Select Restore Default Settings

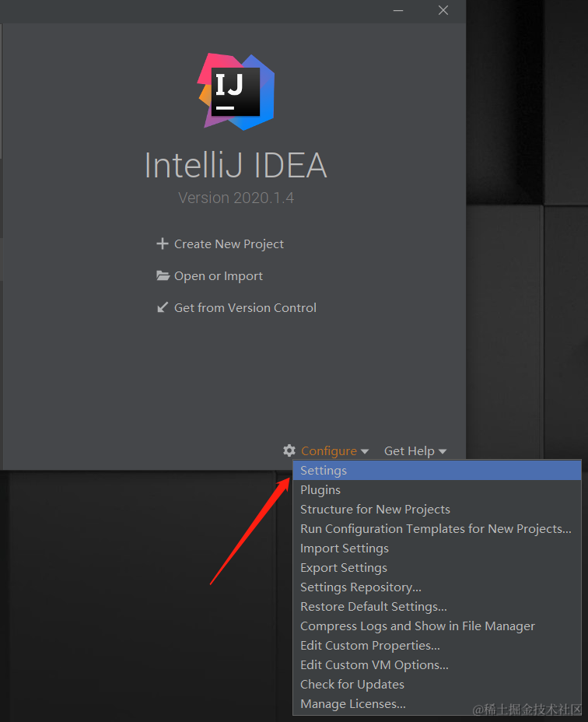point(437,606)
